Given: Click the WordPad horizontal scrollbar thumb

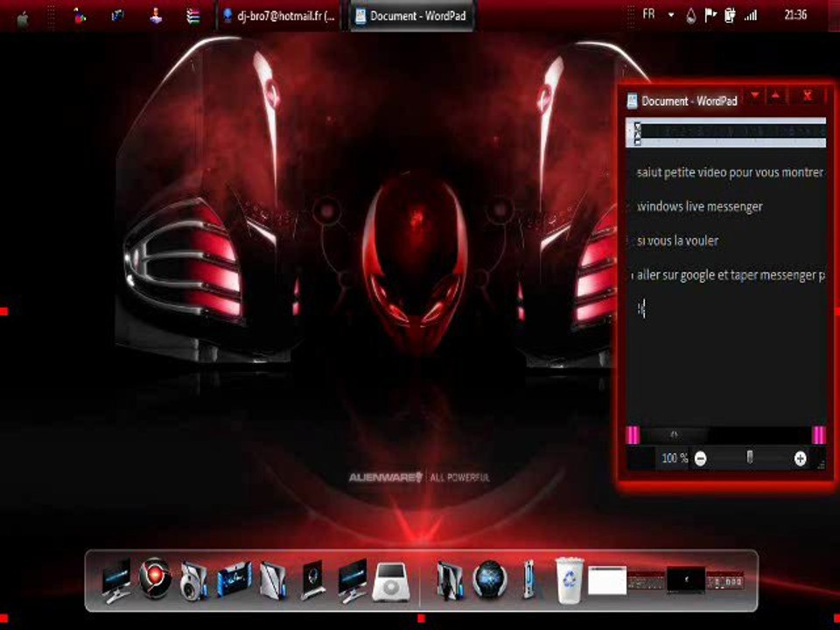Looking at the screenshot, I should click(x=675, y=435).
